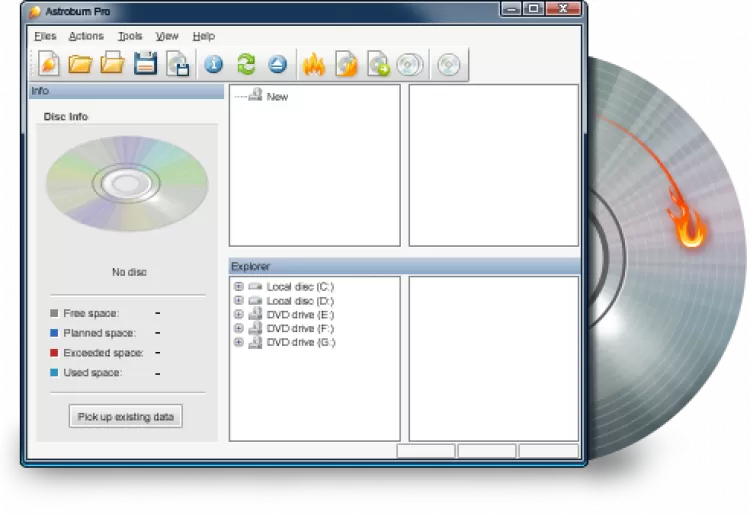This screenshot has height=515, width=750.
Task: Click the No disc status text
Action: coord(129,272)
